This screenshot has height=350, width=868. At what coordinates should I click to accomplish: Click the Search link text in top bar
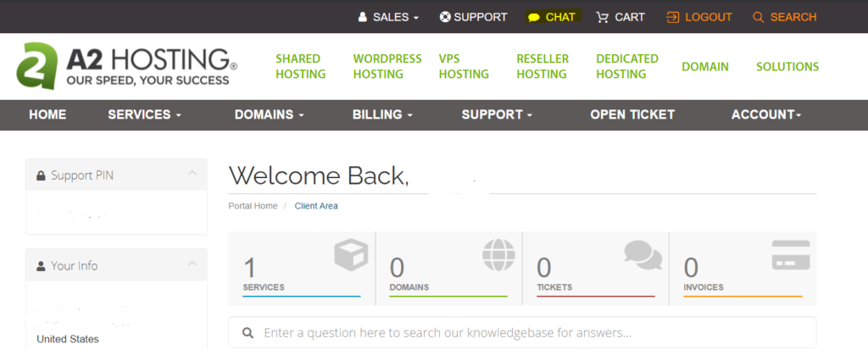point(793,17)
